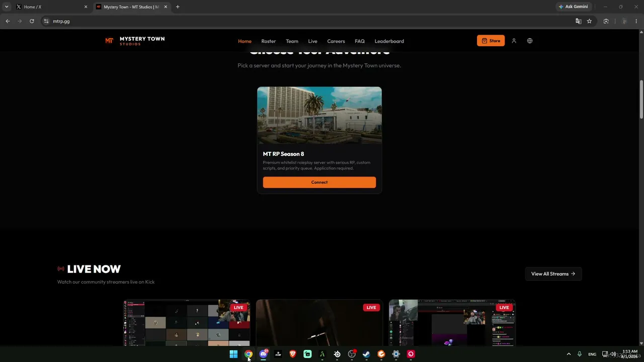This screenshot has width=644, height=362.
Task: Open the green Streamlabs taskbar icon
Action: point(307,354)
